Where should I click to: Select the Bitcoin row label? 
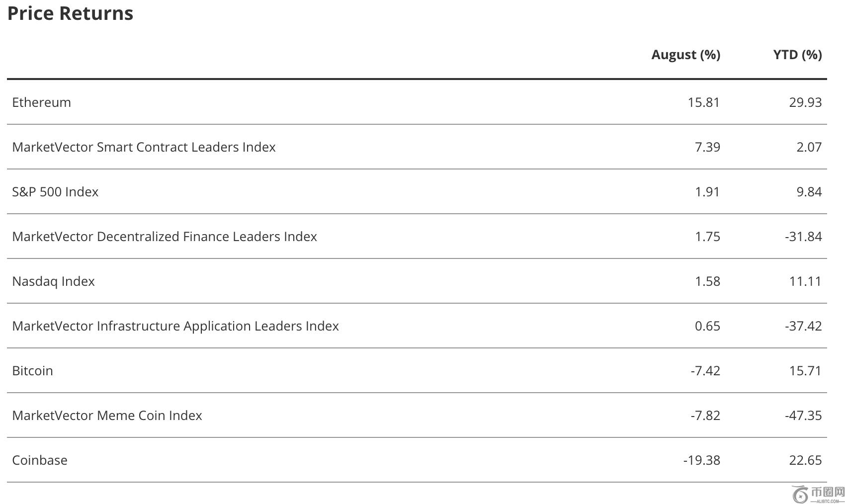tap(32, 371)
